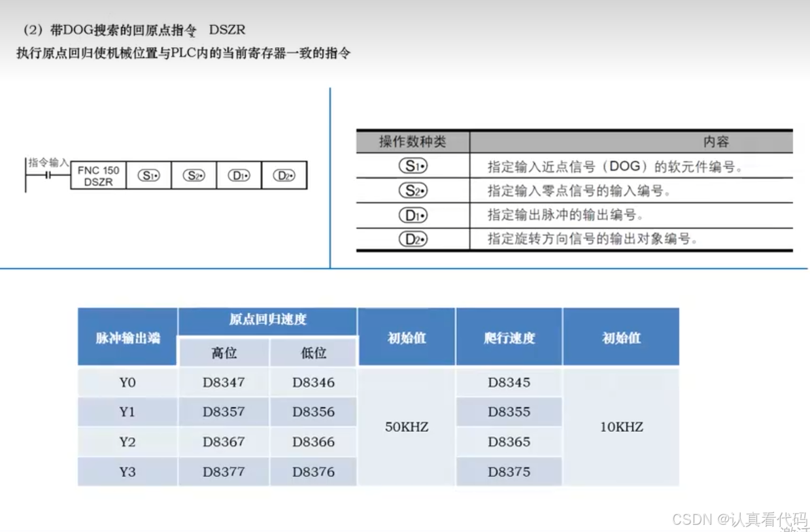Click the 脉冲输出端 header cell

point(127,337)
